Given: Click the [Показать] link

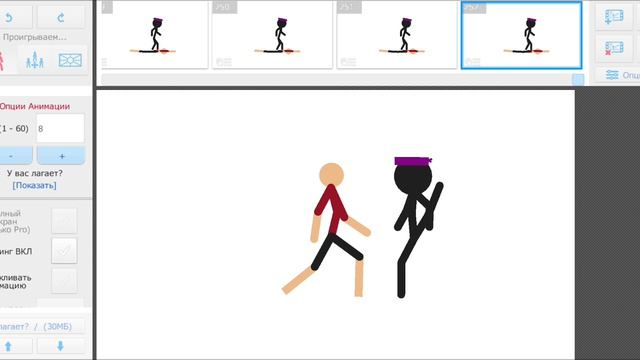Looking at the screenshot, I should click(x=34, y=185).
